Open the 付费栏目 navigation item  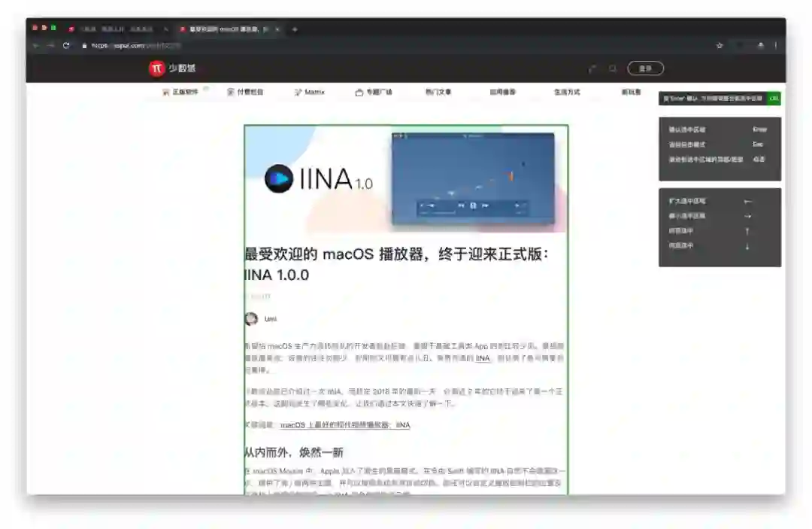pos(245,93)
